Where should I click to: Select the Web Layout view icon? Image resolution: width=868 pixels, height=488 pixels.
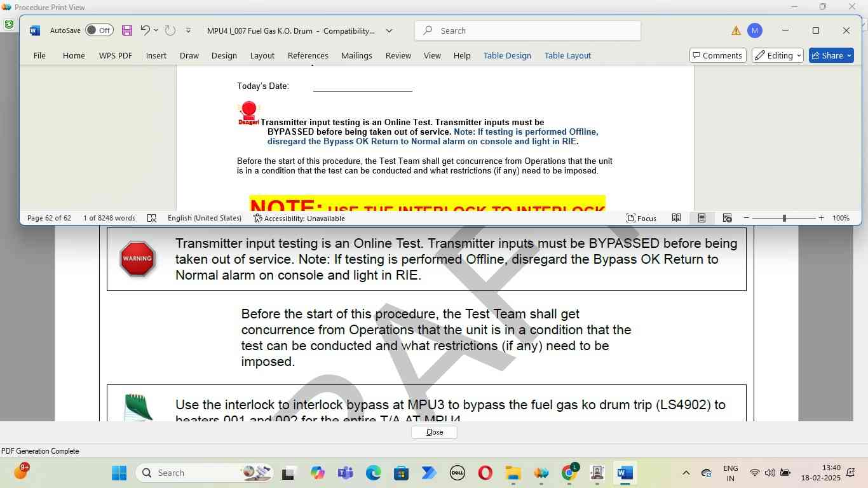click(728, 218)
